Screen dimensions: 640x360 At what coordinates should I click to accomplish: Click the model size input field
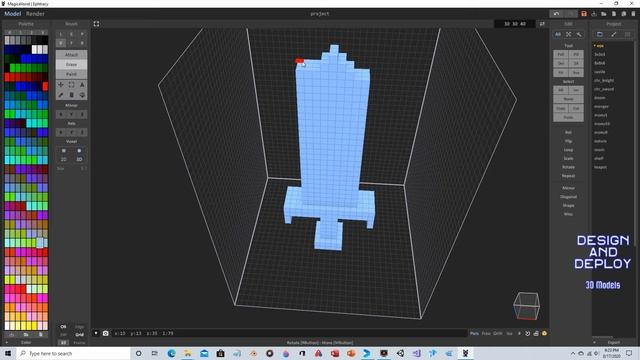515,24
